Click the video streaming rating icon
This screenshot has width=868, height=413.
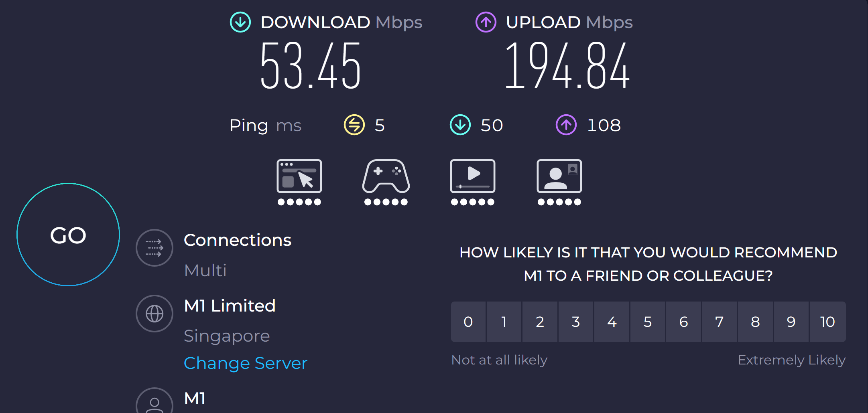[x=473, y=176]
